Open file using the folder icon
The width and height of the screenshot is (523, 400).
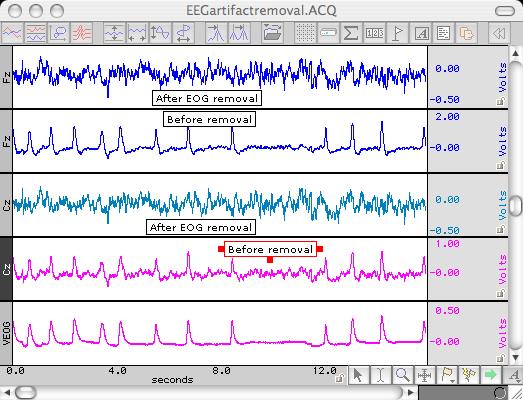click(273, 33)
